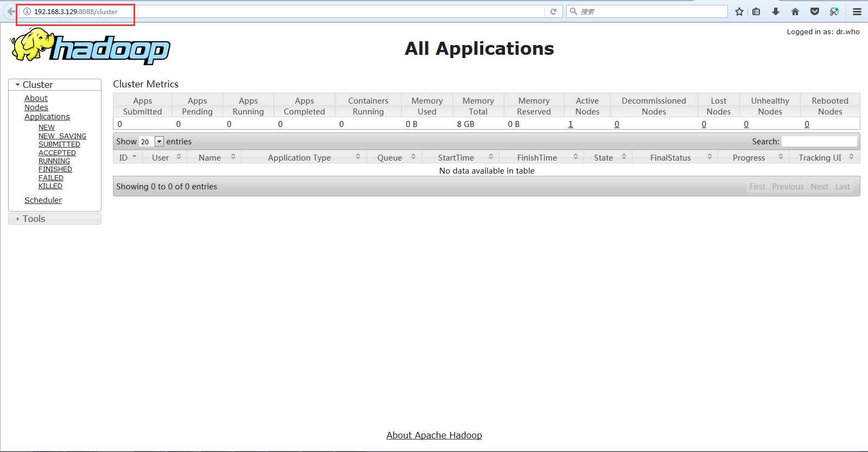Viewport: 868px width, 452px height.
Task: Click the Memory Reserved column header
Action: 534,106
